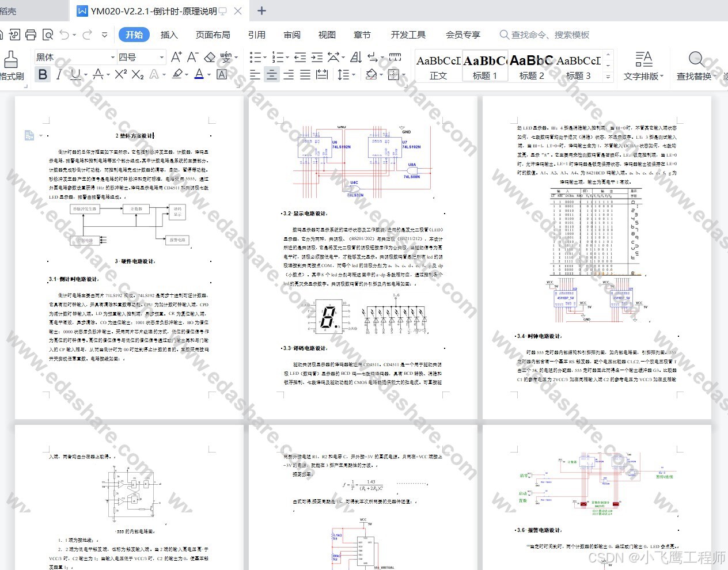This screenshot has height=570, width=728.
Task: Pick the font color swatch A
Action: 199,74
